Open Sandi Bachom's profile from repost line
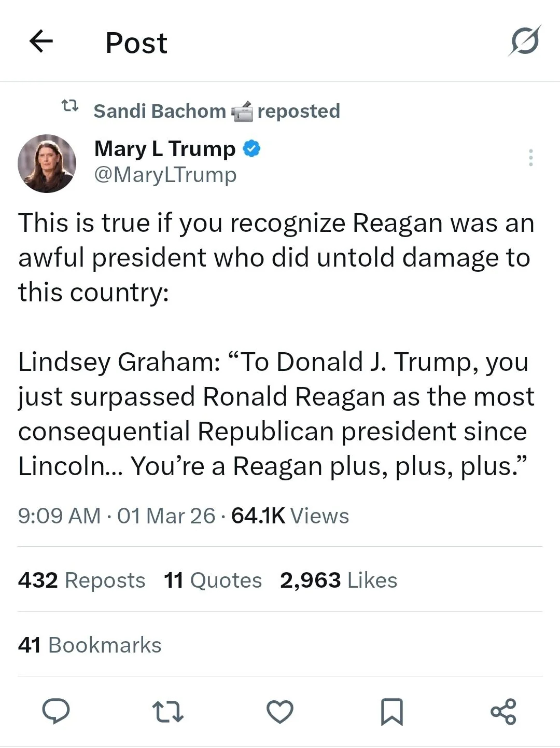The image size is (560, 748). (159, 111)
